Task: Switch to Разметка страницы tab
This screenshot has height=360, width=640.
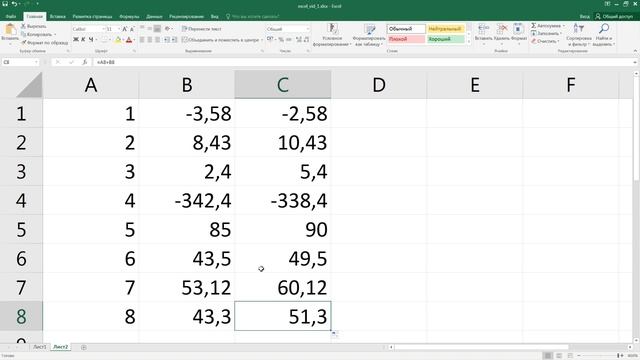Action: click(92, 16)
